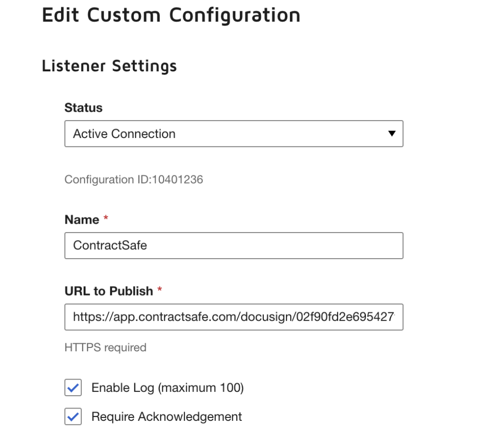Select a new value from Active Connection
The image size is (504, 434).
click(234, 134)
